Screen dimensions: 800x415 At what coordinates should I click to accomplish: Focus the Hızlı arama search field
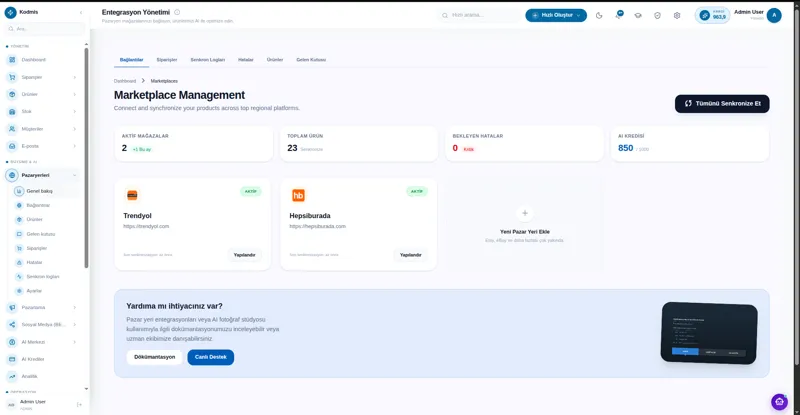pyautogui.click(x=480, y=15)
